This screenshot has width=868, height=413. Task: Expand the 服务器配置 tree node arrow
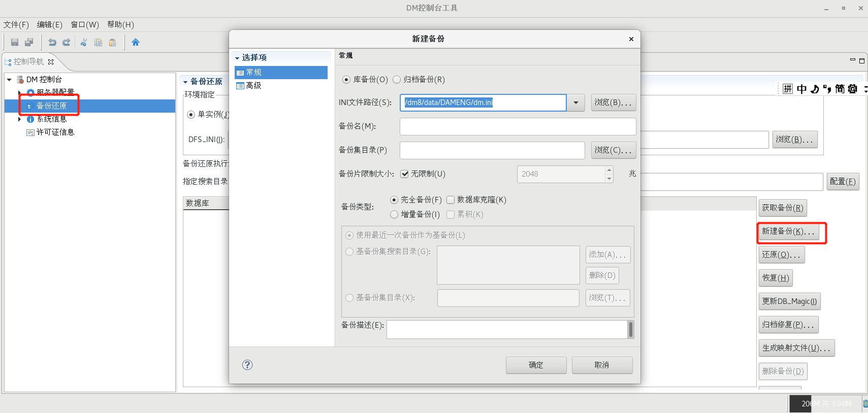(x=19, y=92)
